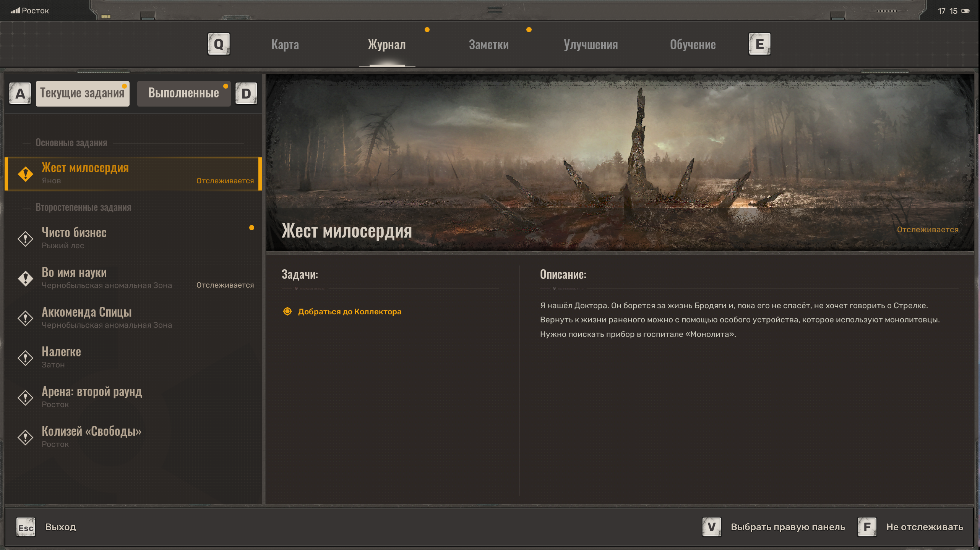Click the quest icon of Колизей «Свободы»

[26, 437]
